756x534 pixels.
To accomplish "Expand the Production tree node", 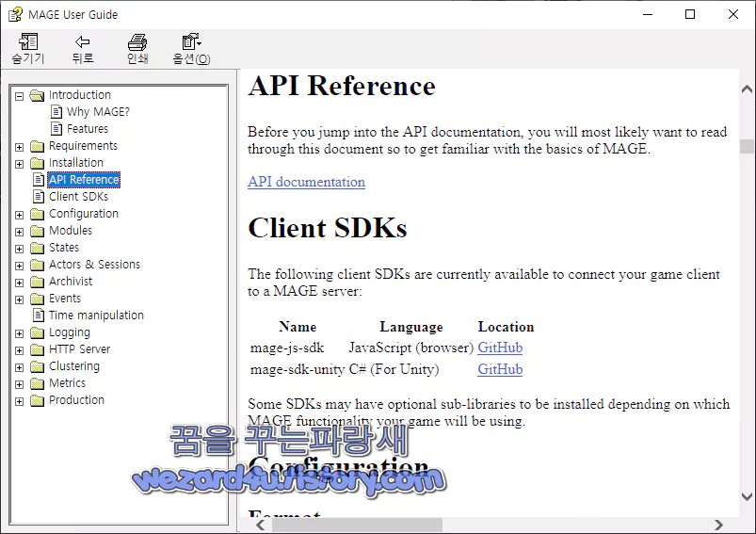I will pos(19,401).
